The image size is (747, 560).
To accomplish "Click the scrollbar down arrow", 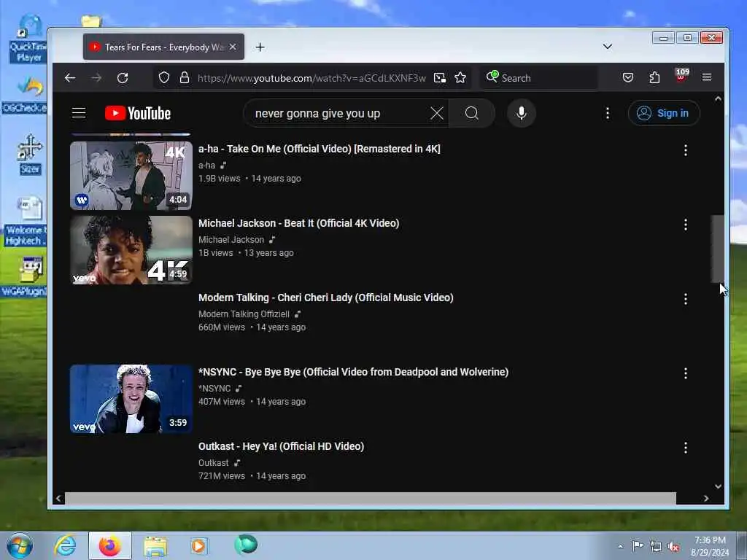I will (x=718, y=486).
